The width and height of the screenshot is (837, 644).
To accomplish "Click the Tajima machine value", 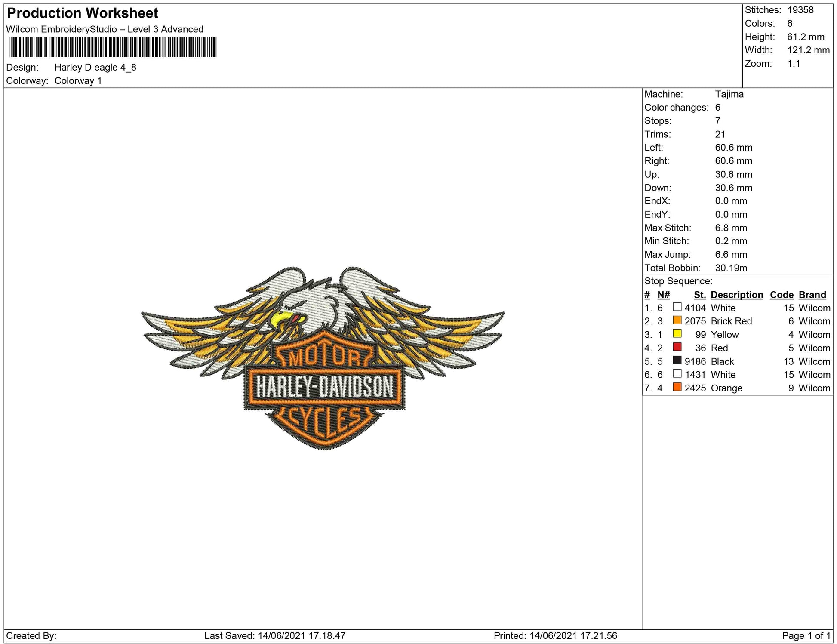I will pyautogui.click(x=729, y=94).
